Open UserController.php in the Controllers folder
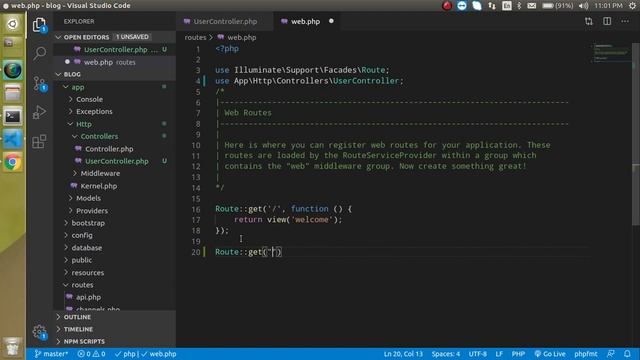 (117, 161)
